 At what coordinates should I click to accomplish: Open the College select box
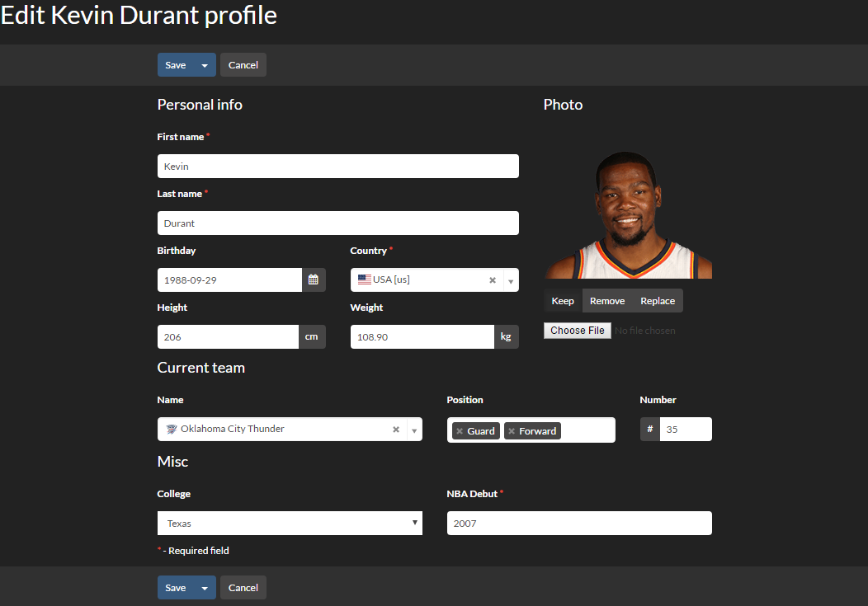pyautogui.click(x=290, y=524)
